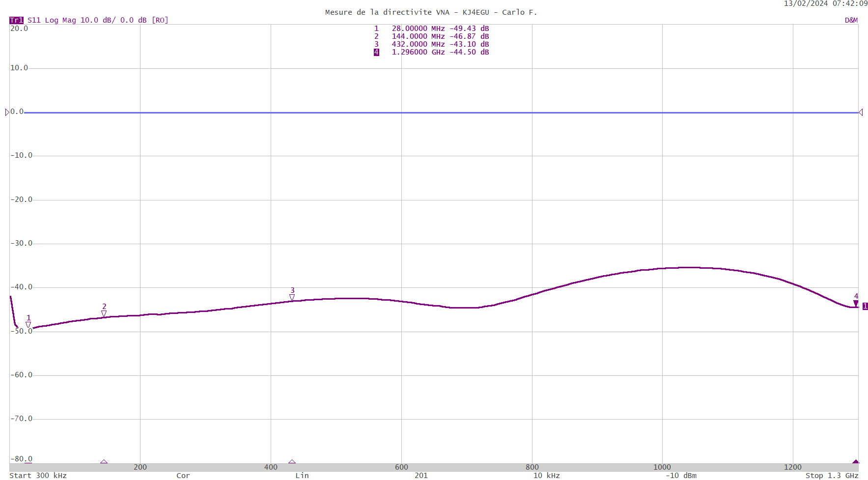Click marker 3 triangle on the trace
Screen dimensions: 868x480
(x=292, y=297)
